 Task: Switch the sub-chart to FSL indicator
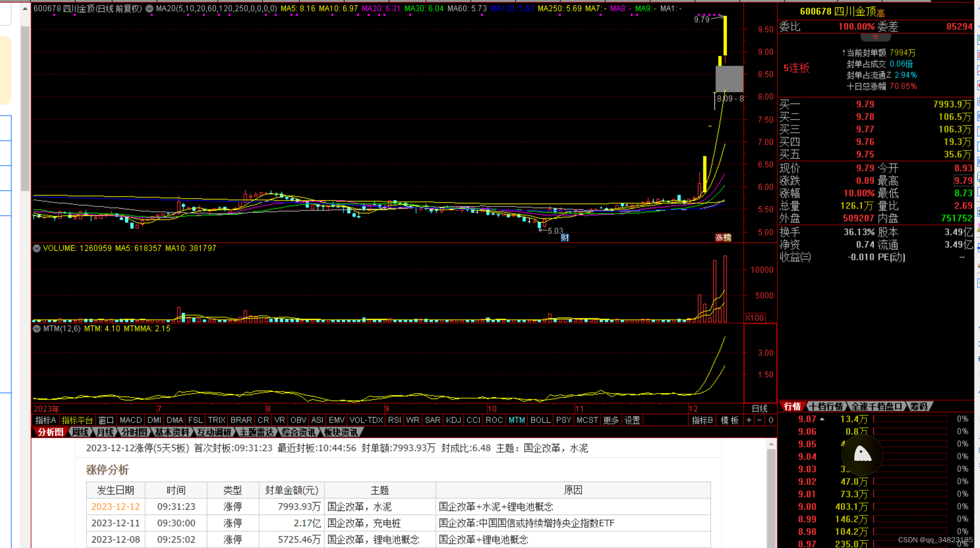tap(195, 420)
